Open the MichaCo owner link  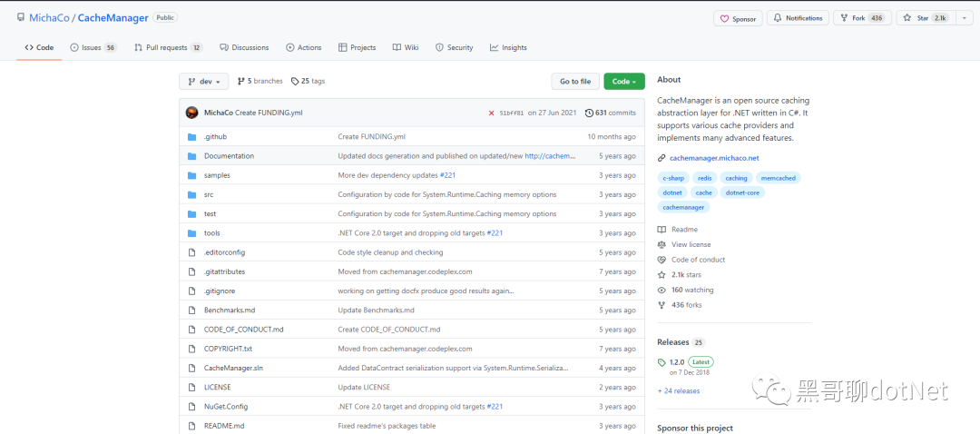pyautogui.click(x=49, y=18)
